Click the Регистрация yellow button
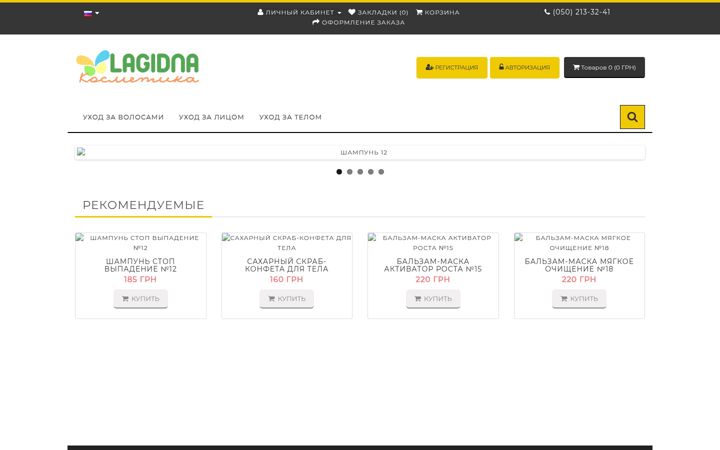720x450 pixels. tap(451, 68)
